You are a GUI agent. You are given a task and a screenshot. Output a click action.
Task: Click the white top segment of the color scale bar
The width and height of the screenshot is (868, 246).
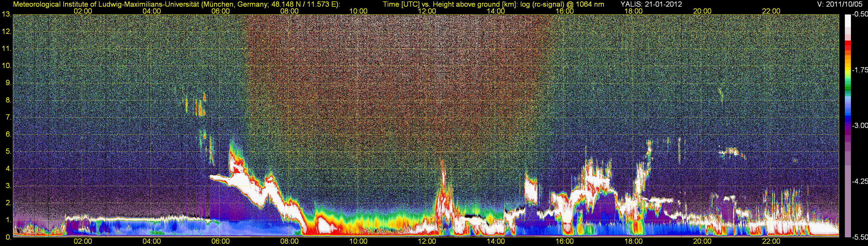tap(847, 21)
